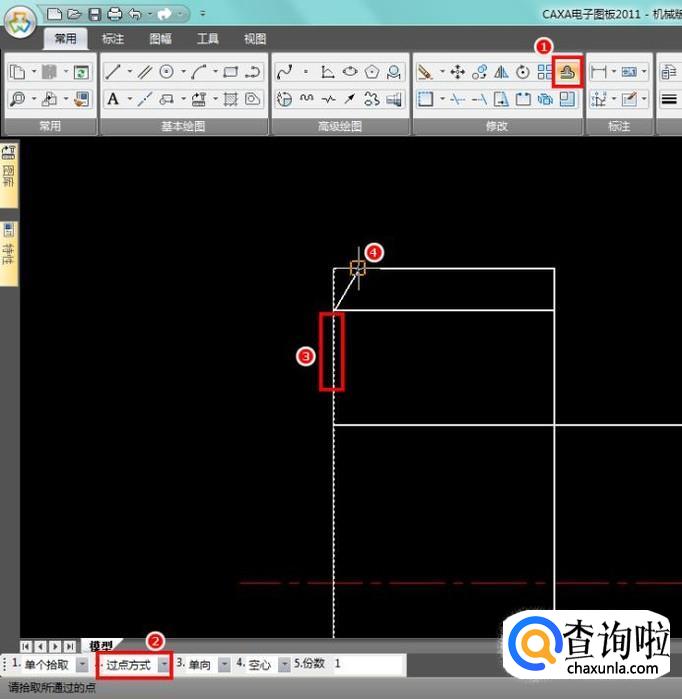The height and width of the screenshot is (699, 682).
Task: Click the print icon in quick access toolbar
Action: [x=114, y=14]
